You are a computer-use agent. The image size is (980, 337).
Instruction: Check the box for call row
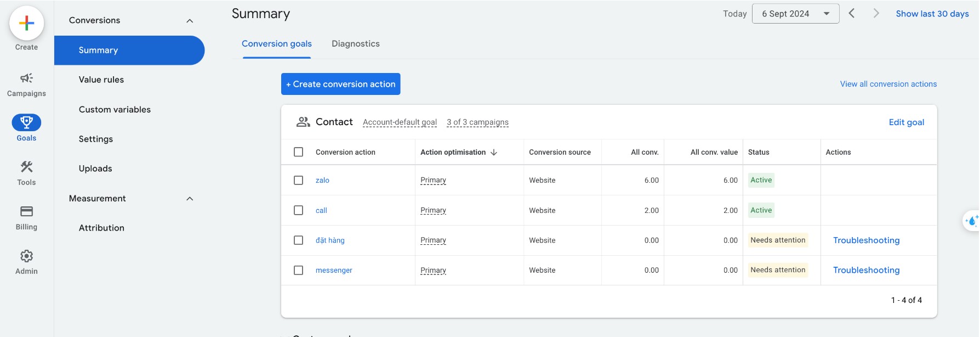[x=298, y=210]
